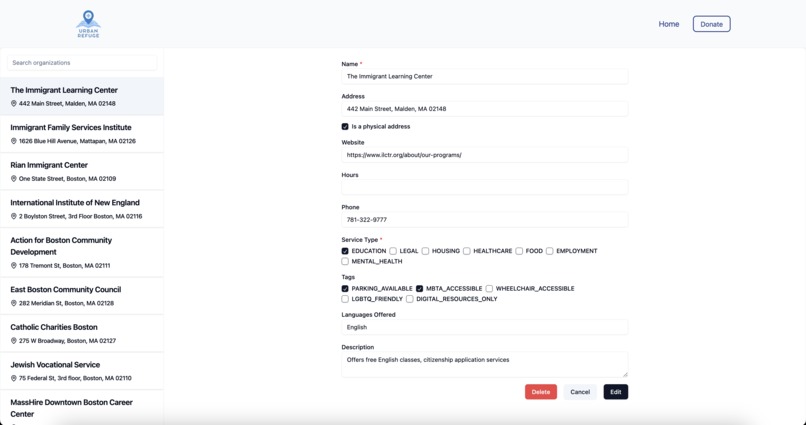Check the HOUSING service type

[425, 251]
